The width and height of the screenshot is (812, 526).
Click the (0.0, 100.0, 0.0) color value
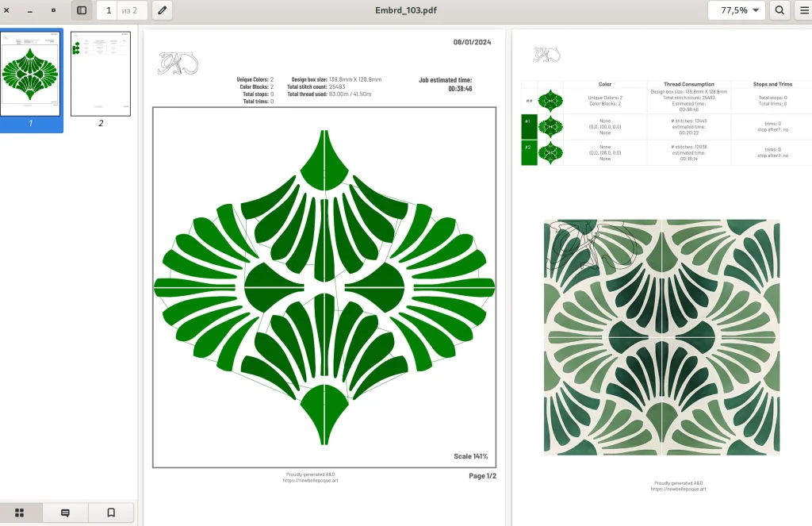(x=605, y=126)
